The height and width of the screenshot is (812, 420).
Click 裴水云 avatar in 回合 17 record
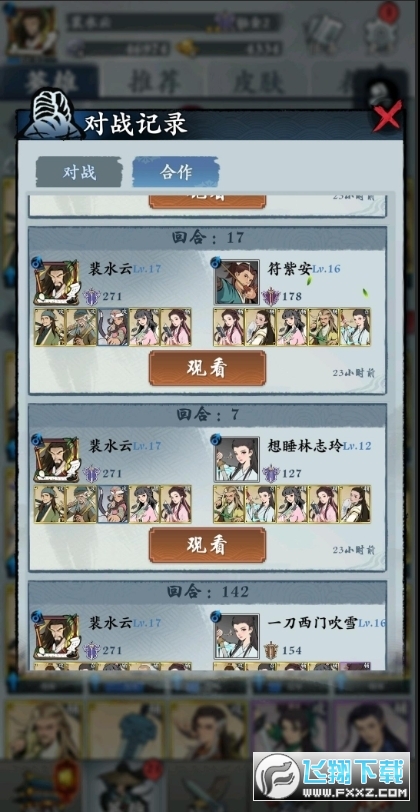(x=56, y=283)
